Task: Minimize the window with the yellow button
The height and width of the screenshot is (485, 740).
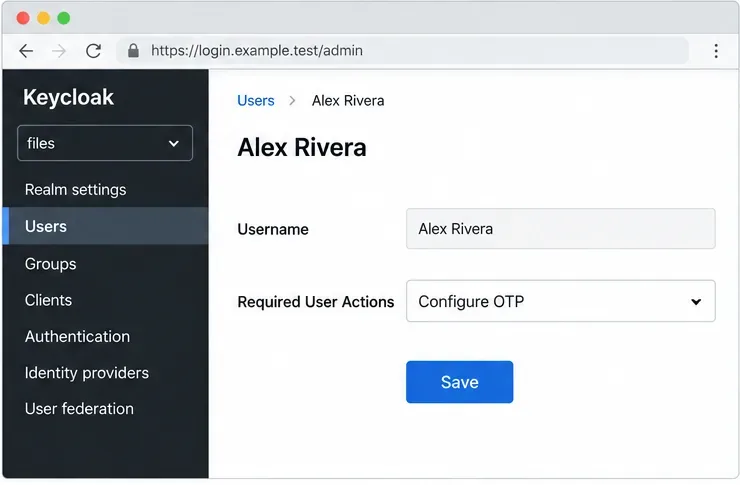Action: (x=43, y=18)
